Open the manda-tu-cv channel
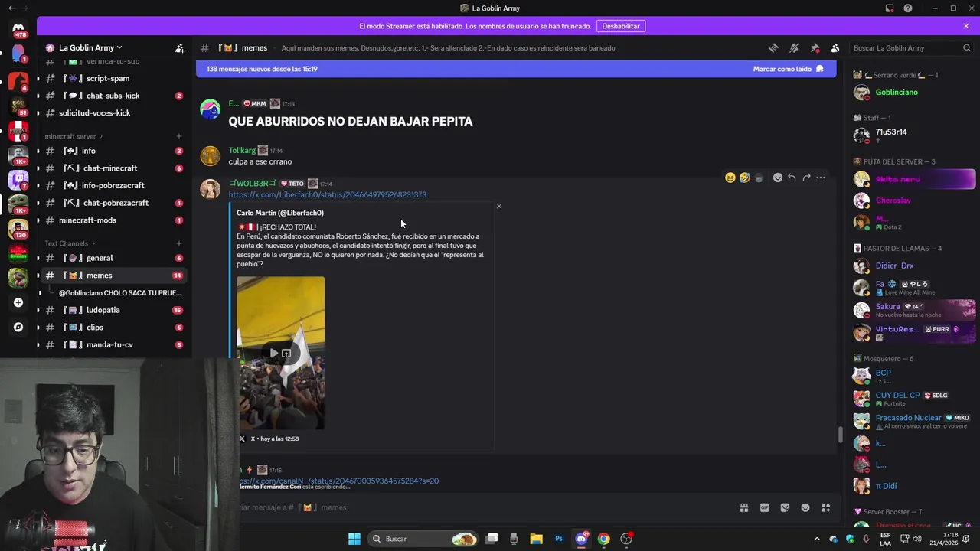The height and width of the screenshot is (551, 980). 113,344
